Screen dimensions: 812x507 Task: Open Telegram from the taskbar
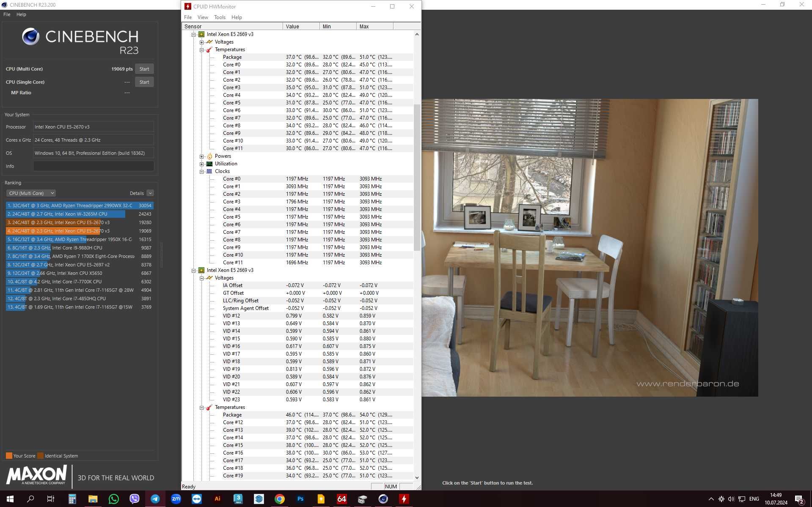(155, 499)
